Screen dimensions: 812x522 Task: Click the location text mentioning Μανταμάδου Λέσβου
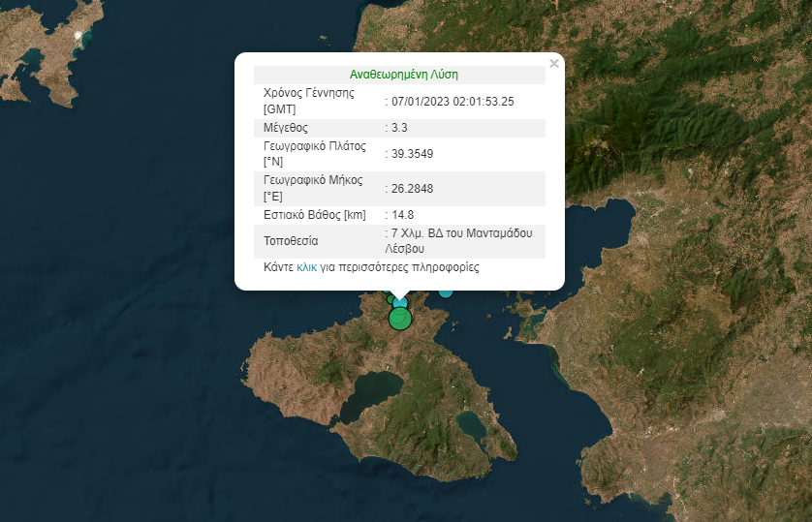[x=465, y=241]
